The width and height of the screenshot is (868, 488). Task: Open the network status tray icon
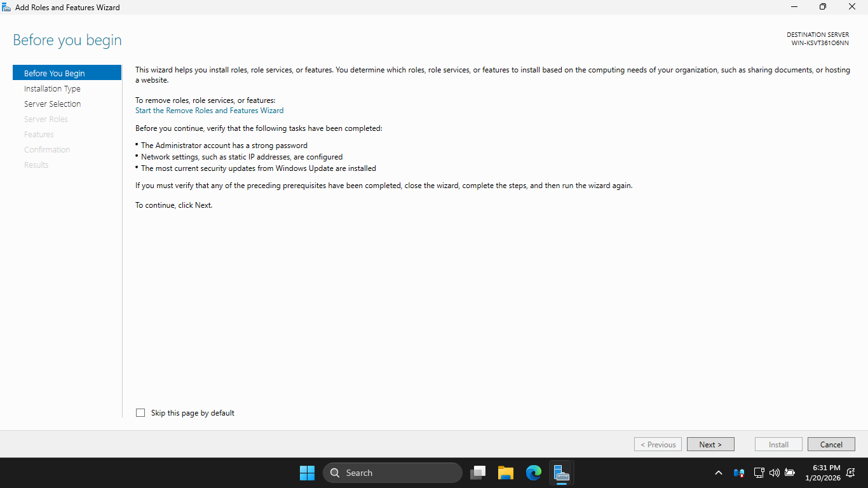pos(759,473)
